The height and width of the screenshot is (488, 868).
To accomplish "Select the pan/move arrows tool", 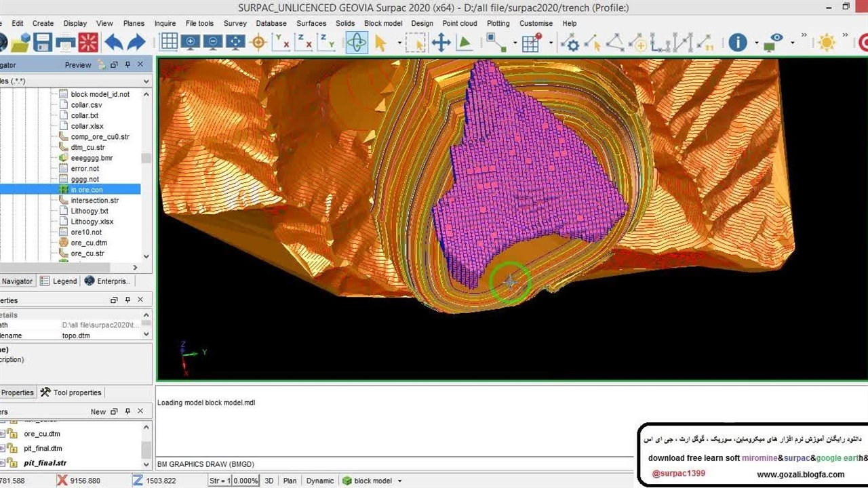I will pos(441,43).
